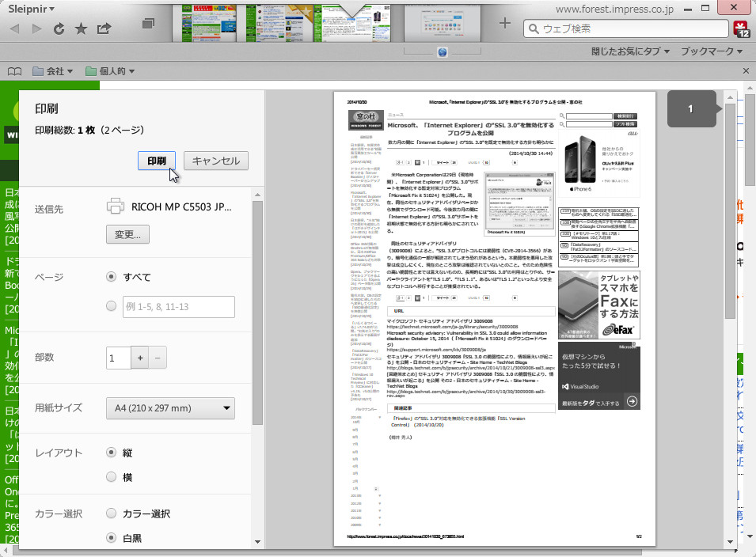Viewport: 756px width, 557px height.
Task: Click page 1 thumbnail indicator
Action: [x=691, y=109]
